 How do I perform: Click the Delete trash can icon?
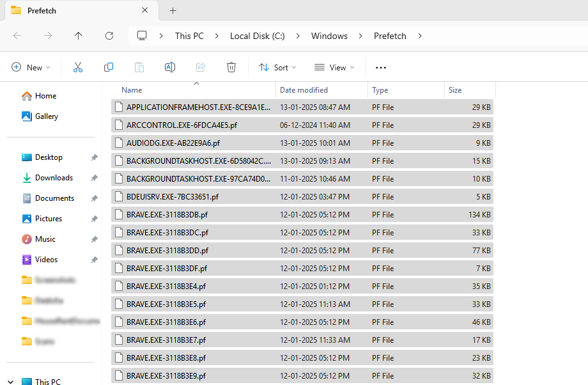click(231, 68)
